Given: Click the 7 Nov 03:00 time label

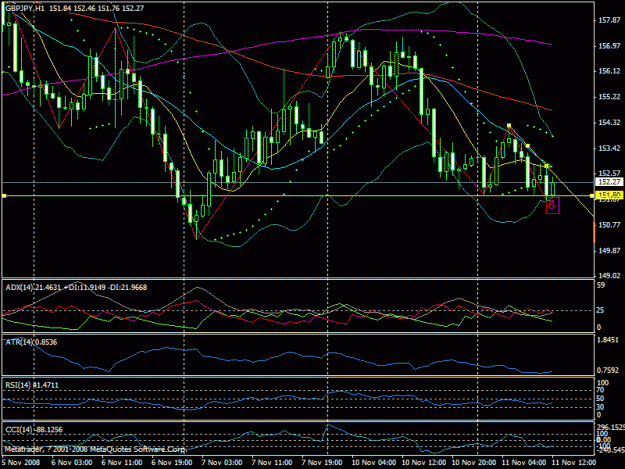Looking at the screenshot, I should [222, 463].
